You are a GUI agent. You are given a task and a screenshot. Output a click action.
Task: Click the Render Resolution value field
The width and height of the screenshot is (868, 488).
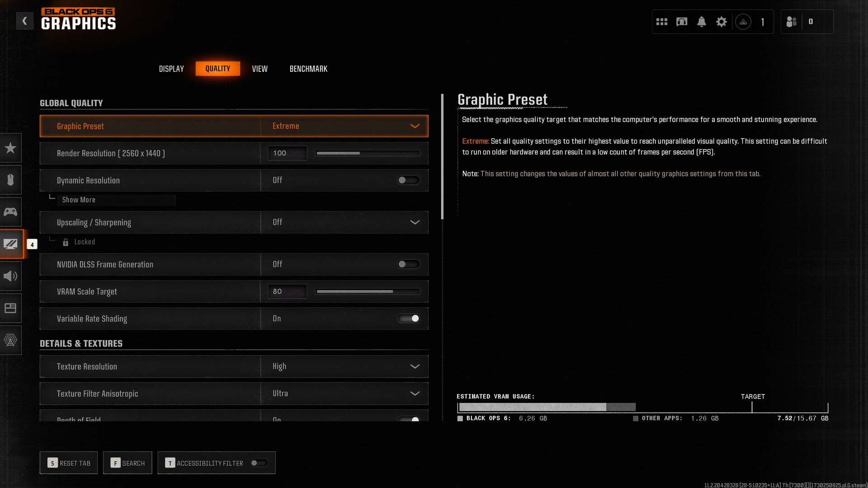(288, 153)
